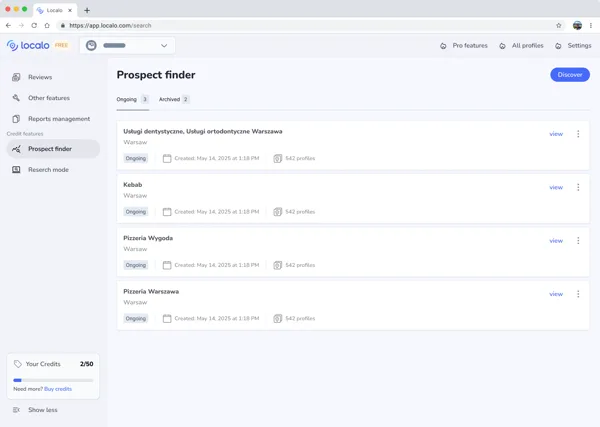
Task: Open Reports management
Action: (59, 119)
